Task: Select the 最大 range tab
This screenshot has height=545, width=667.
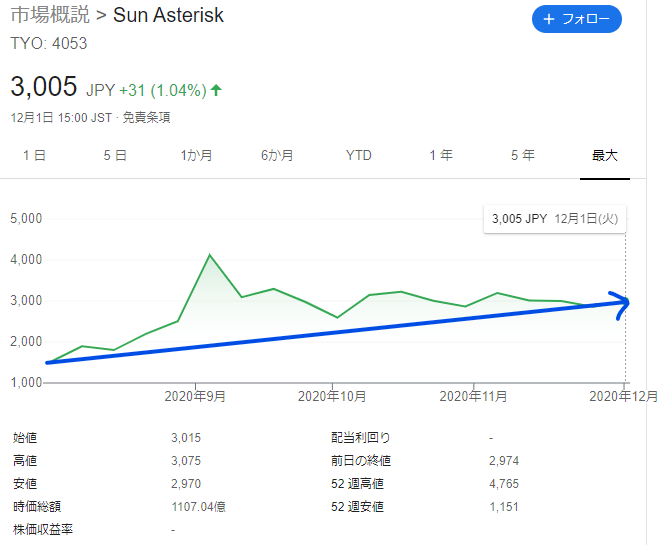Action: pos(604,155)
